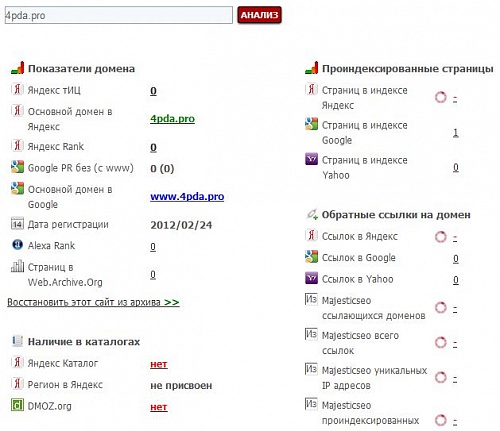Image resolution: width=500 pixels, height=431 pixels.
Task: Click the Обратные ссылки на домен heading
Action: 396,215
